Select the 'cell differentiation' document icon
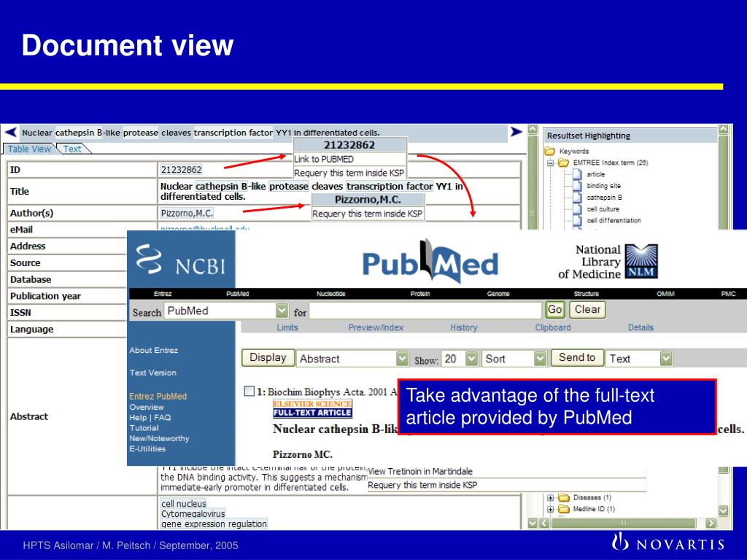Image resolution: width=747 pixels, height=560 pixels. pos(577,220)
